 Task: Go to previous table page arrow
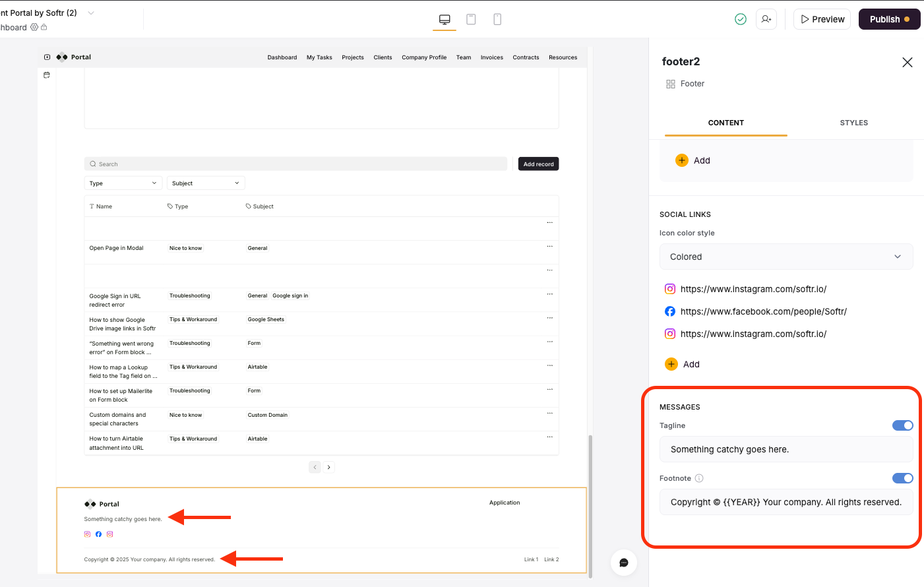coord(315,467)
